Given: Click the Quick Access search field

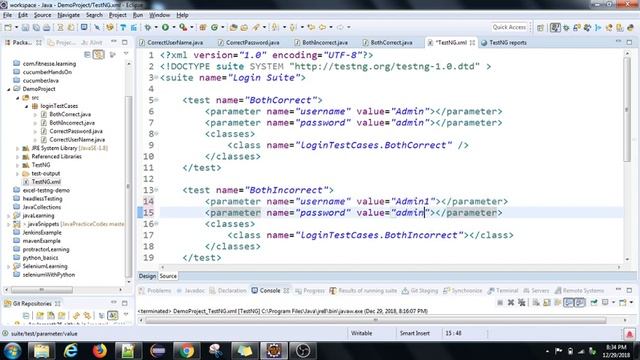Looking at the screenshot, I should (509, 27).
